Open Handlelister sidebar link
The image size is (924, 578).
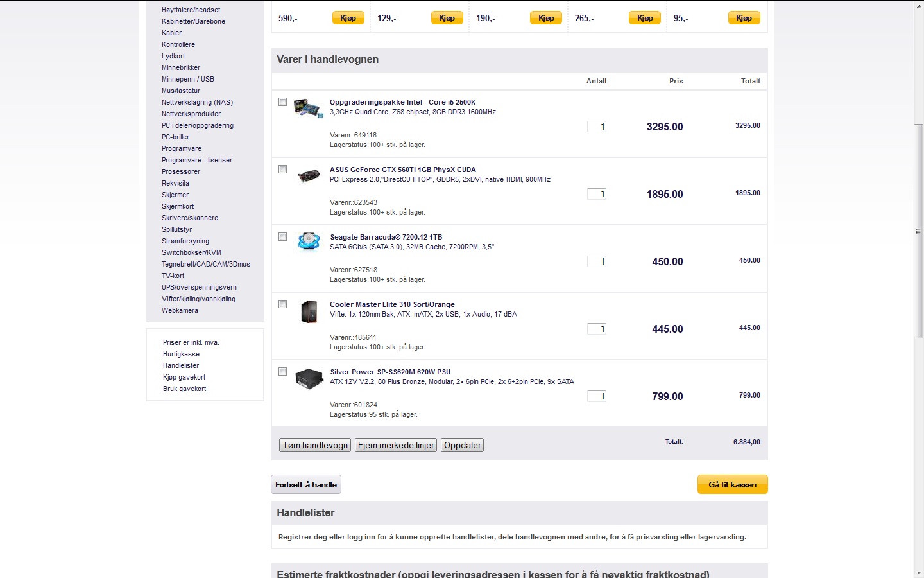(x=181, y=365)
